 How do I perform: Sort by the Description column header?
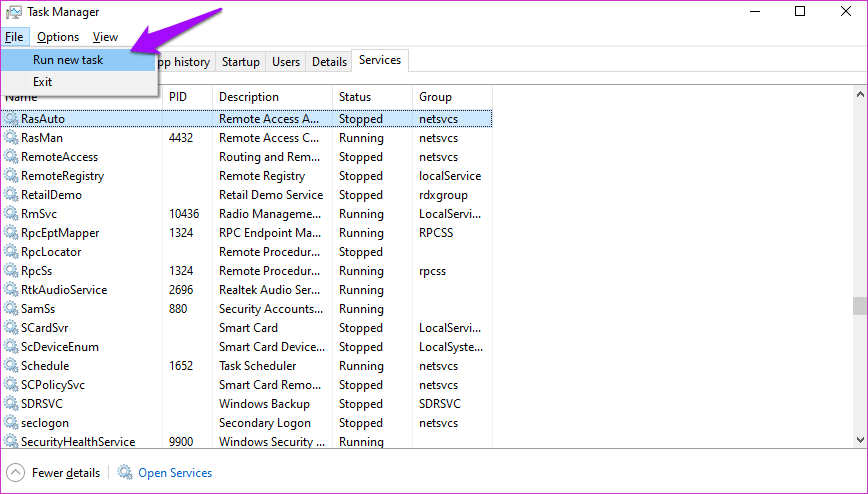(x=249, y=97)
